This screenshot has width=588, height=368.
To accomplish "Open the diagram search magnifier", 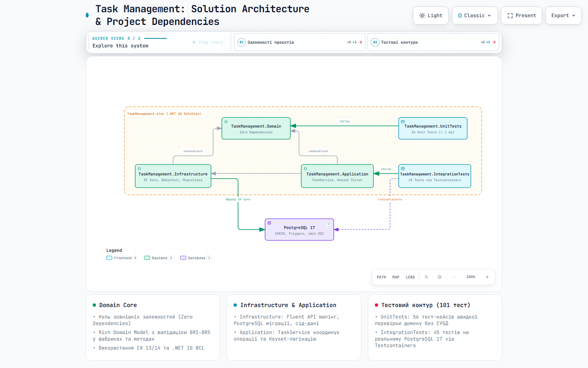I will 426,277.
